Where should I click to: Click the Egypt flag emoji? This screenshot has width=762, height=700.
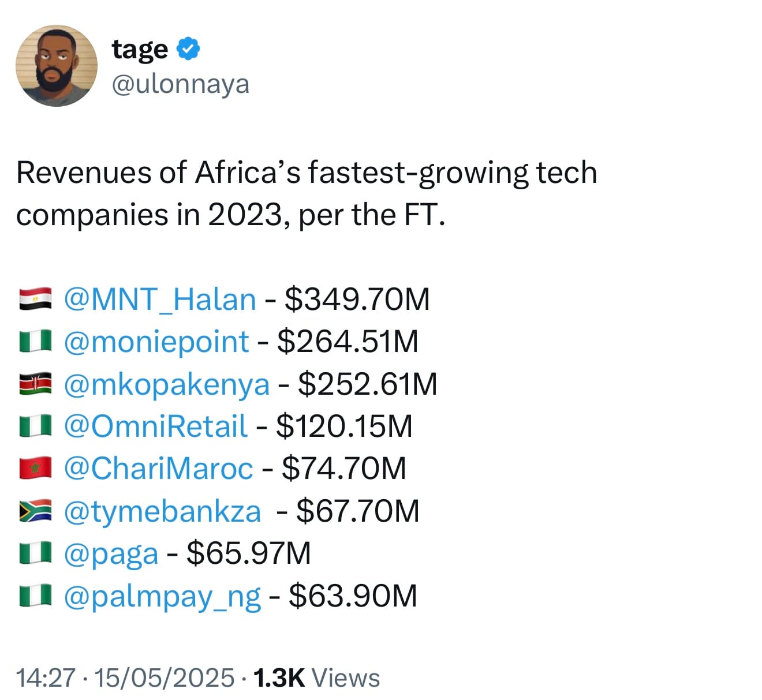tap(36, 300)
